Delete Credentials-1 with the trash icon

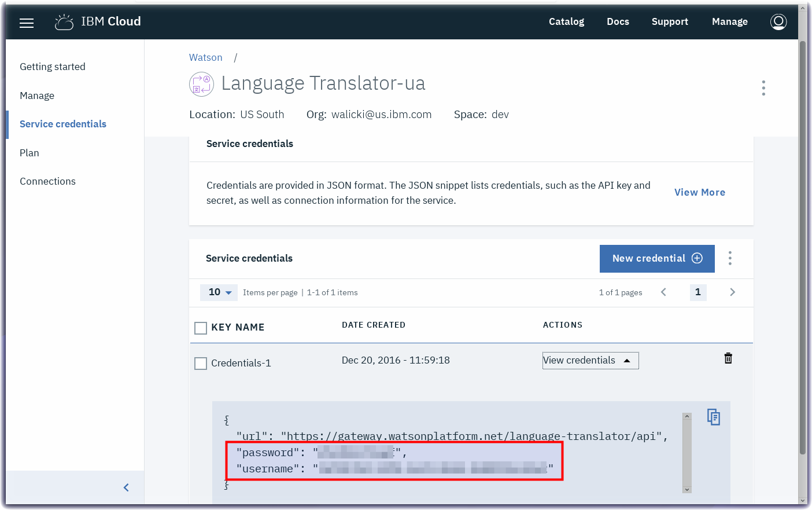(x=728, y=358)
